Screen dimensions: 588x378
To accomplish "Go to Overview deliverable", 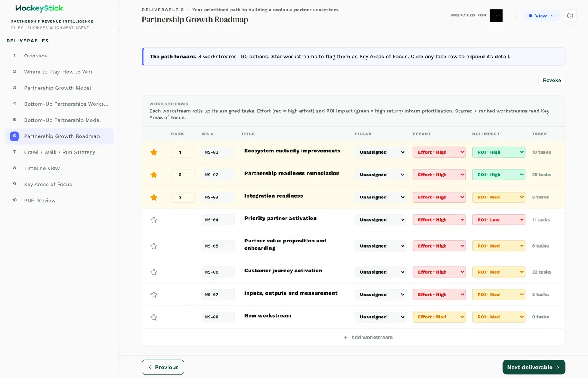I will (59, 56).
